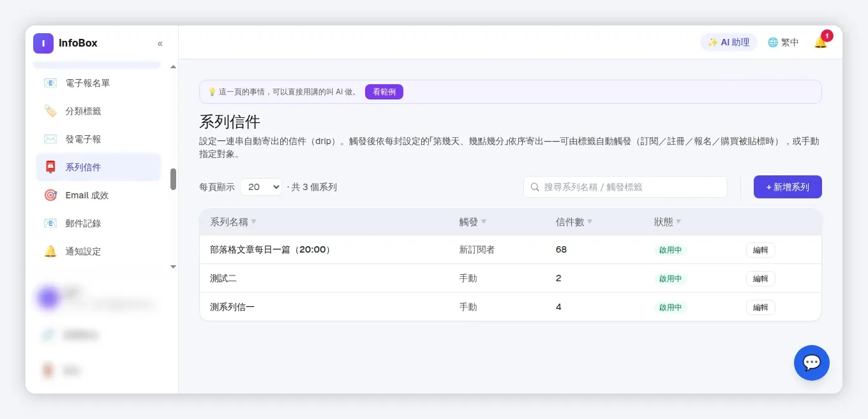
Task: Click the mailbox icon beside 系列信件
Action: pos(50,167)
